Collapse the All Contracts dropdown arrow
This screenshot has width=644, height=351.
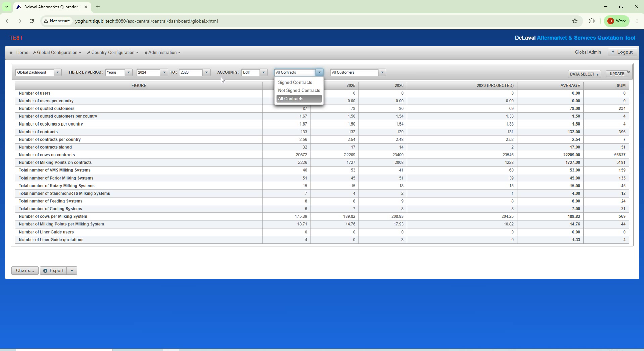[x=319, y=72]
